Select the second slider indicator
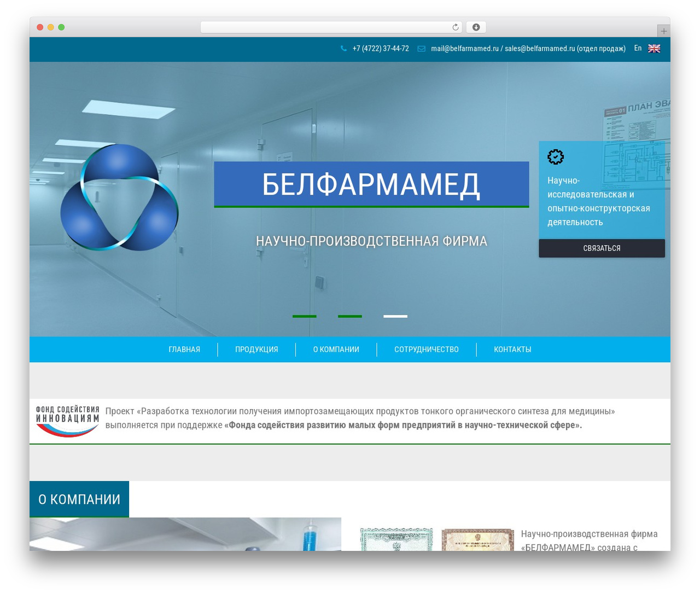 [350, 316]
